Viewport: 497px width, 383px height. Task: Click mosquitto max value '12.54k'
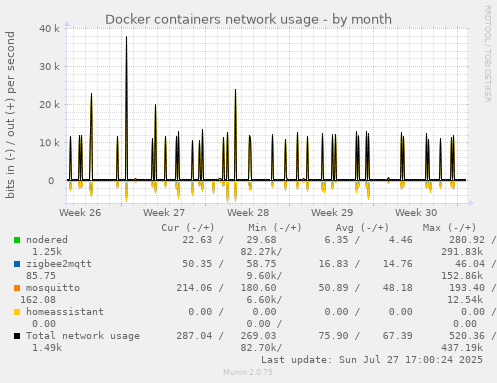pyautogui.click(x=465, y=300)
